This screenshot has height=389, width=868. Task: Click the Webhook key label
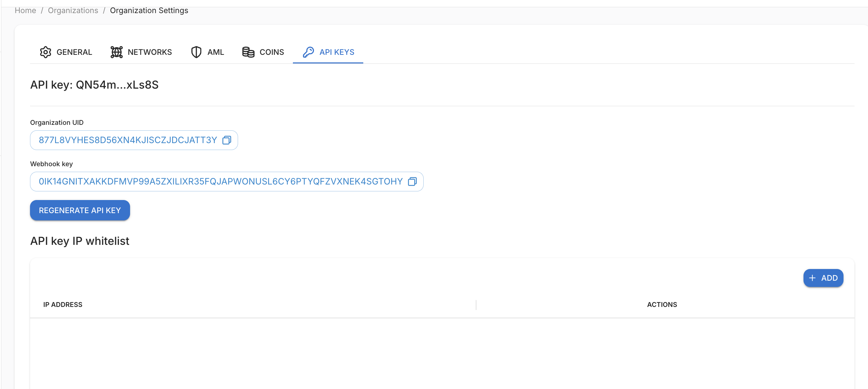[x=51, y=164]
